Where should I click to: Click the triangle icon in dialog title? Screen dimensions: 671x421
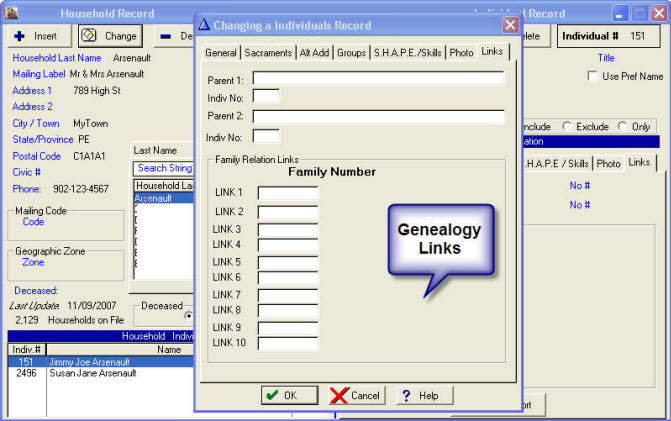pyautogui.click(x=204, y=25)
